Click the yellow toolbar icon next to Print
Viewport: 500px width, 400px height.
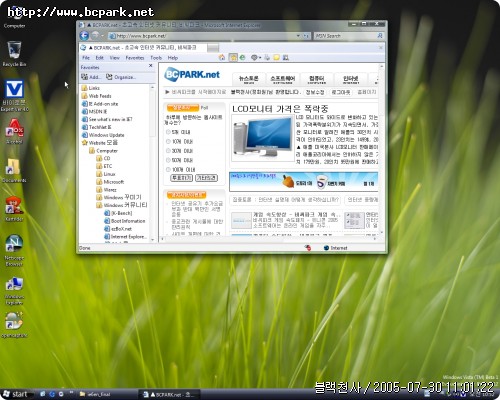coord(277,58)
